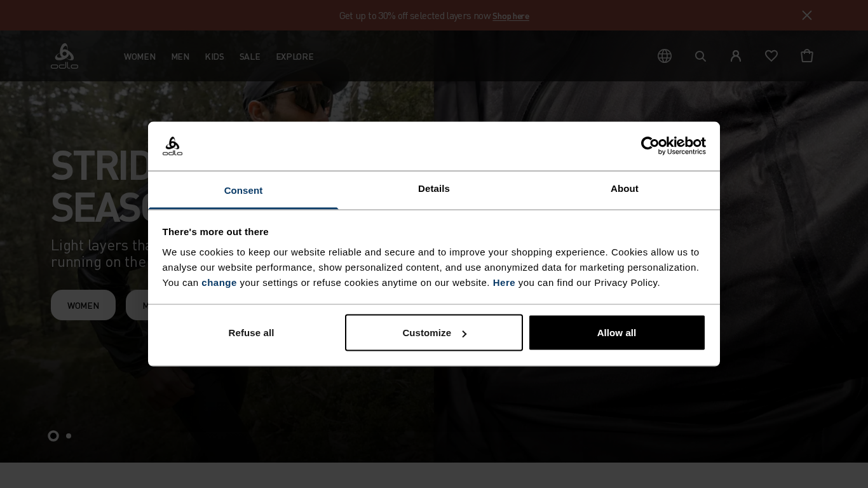
Task: Click the 'There's more out there' heading
Action: click(x=215, y=232)
